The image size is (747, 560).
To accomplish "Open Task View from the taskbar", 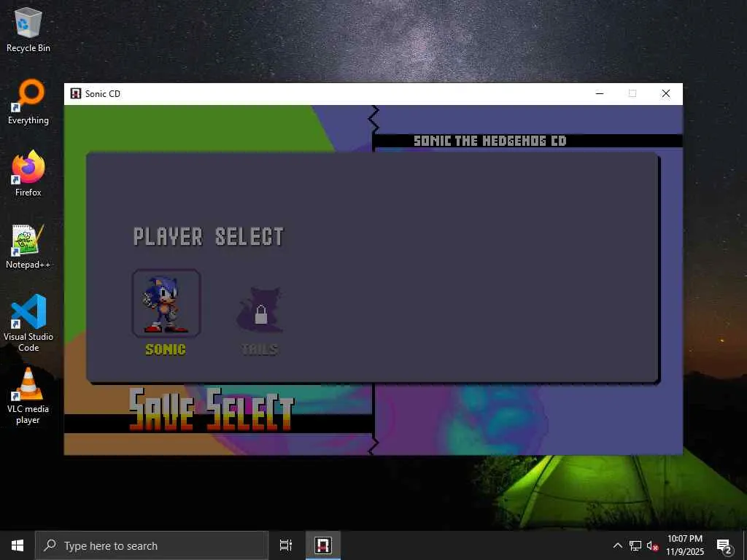I will tap(286, 545).
